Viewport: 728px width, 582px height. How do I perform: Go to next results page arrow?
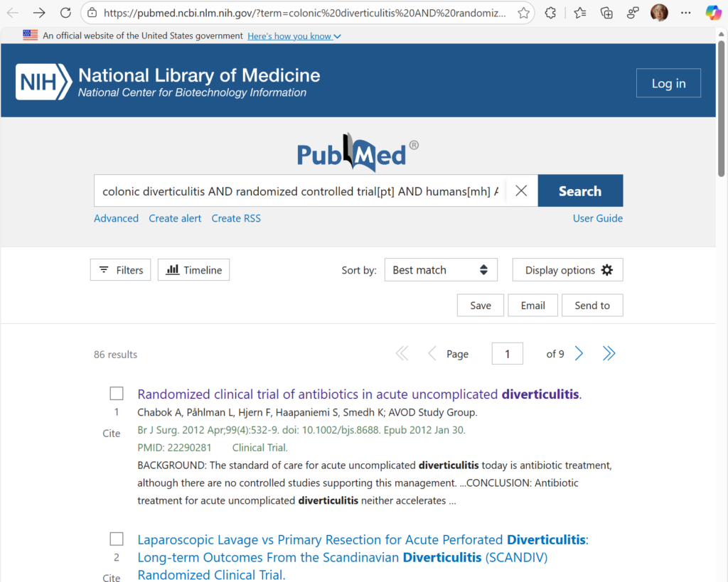[x=579, y=354]
